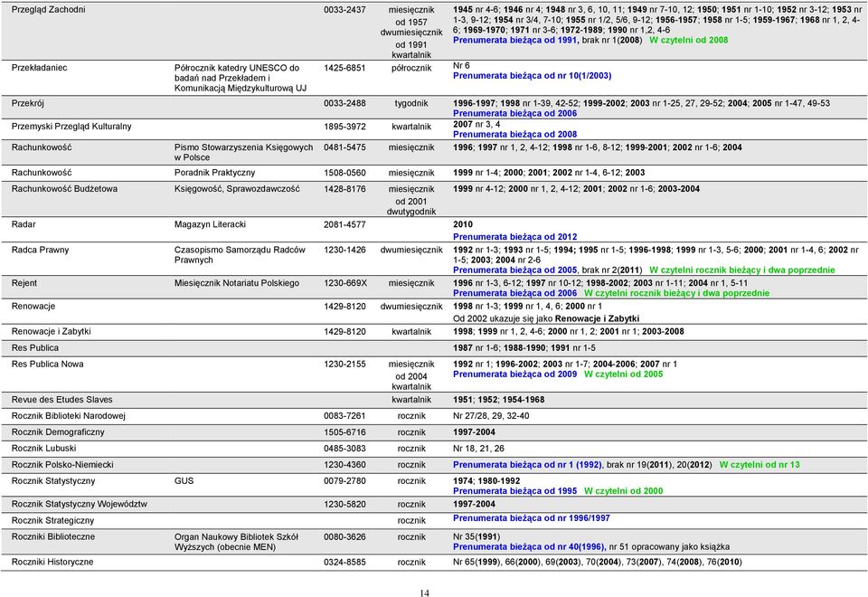Select the 'Res Publica' title
The height and width of the screenshot is (597, 868).
point(35,347)
